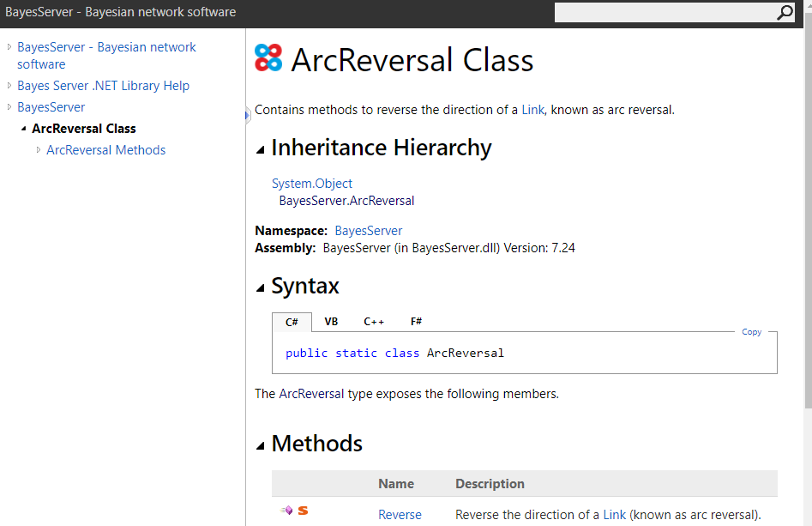The width and height of the screenshot is (812, 526).
Task: Open the Reverse method documentation link
Action: [400, 514]
